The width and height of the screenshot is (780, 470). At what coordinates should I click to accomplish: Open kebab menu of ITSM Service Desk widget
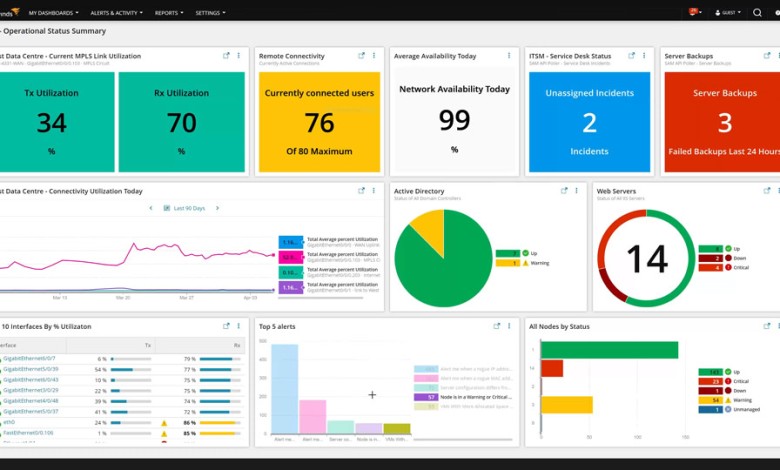(644, 56)
